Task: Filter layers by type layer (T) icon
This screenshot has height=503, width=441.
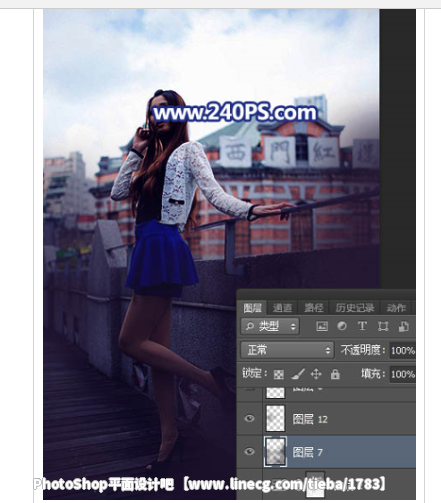Action: coord(362,326)
